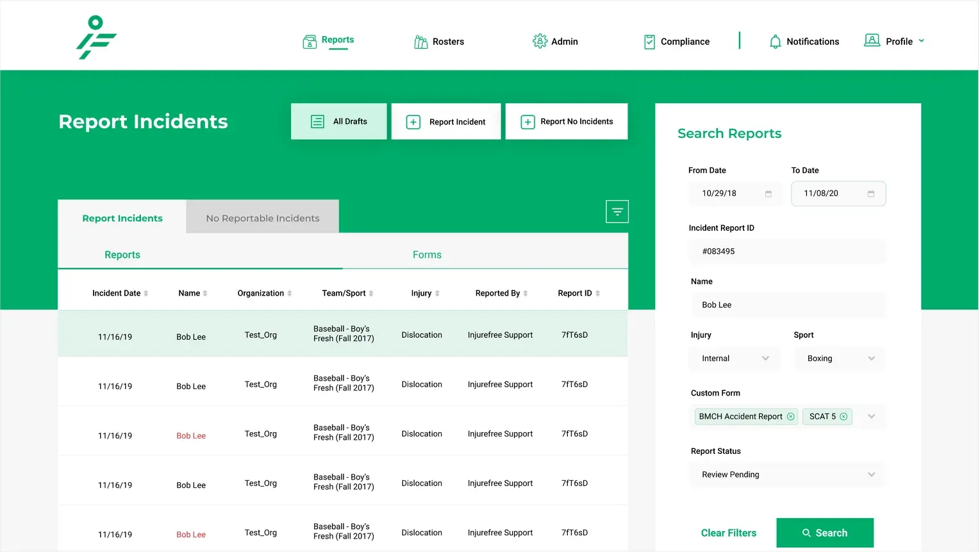Open the Sport dropdown set to Boxing
980x552 pixels.
coord(871,358)
